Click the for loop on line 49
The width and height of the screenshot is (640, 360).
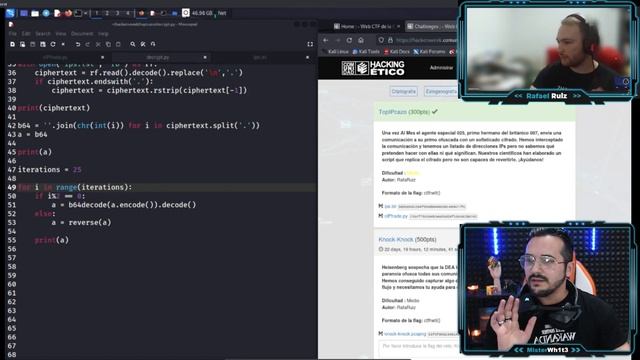[x=75, y=187]
